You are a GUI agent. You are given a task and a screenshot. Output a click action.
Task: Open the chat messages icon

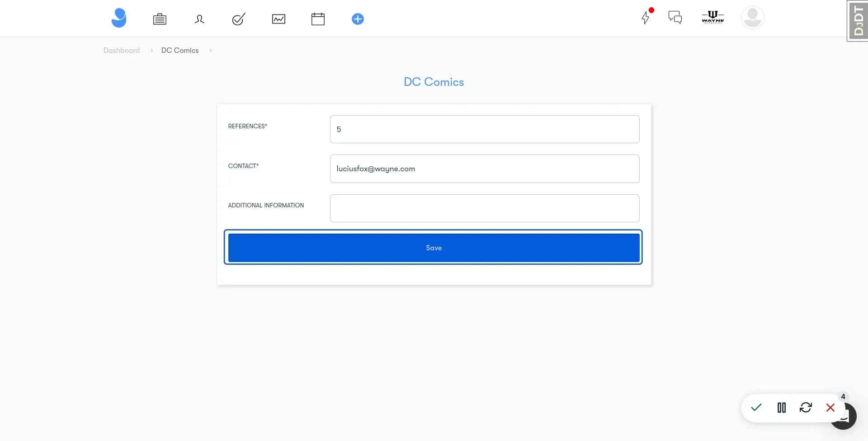(675, 18)
